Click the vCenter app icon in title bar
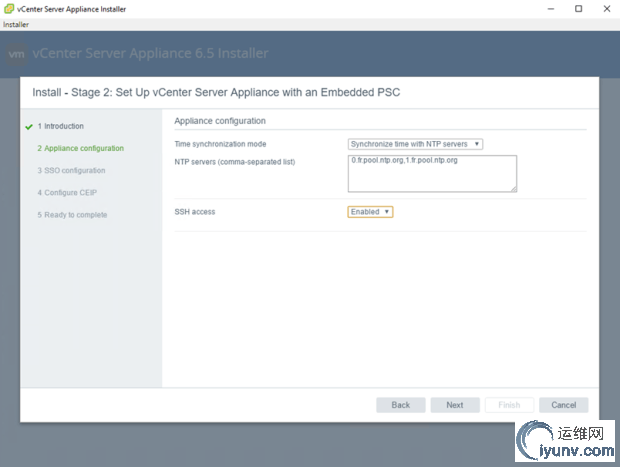This screenshot has width=620, height=467. click(9, 9)
